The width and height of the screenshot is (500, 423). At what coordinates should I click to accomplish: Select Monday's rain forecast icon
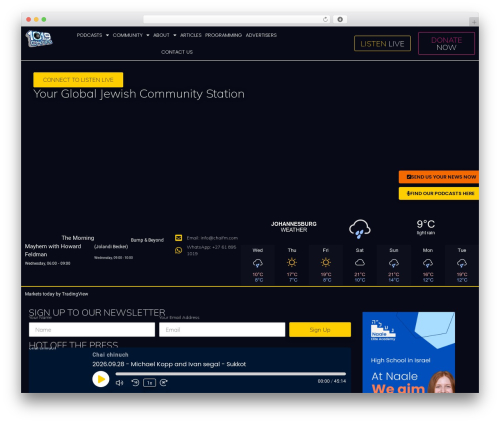428,263
